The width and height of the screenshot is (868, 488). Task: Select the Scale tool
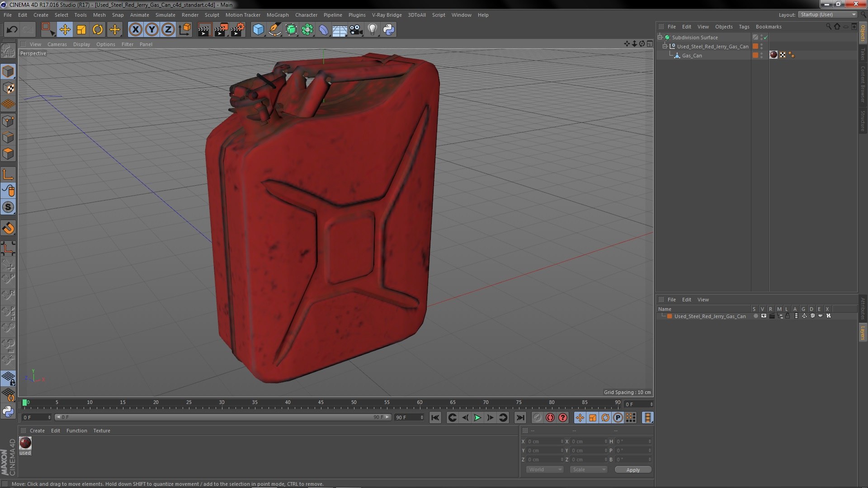81,30
